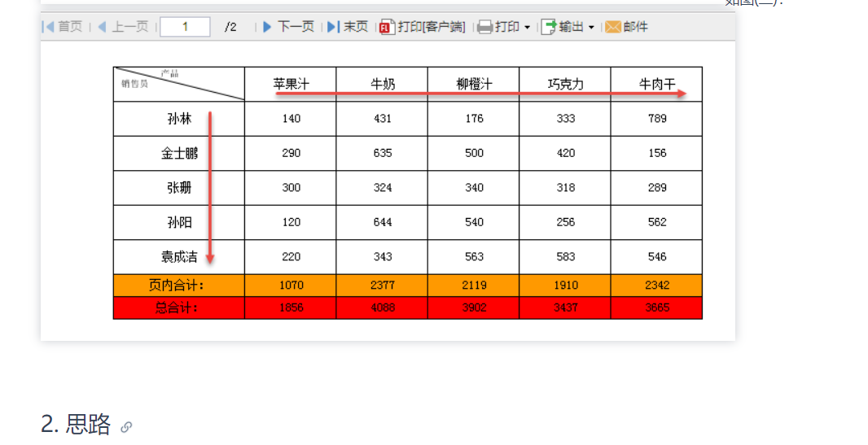
Task: Click cell value 431
Action: pos(383,118)
